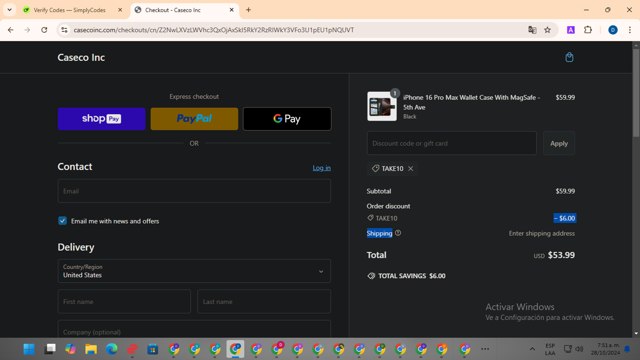Click the Apply discount button

point(559,143)
